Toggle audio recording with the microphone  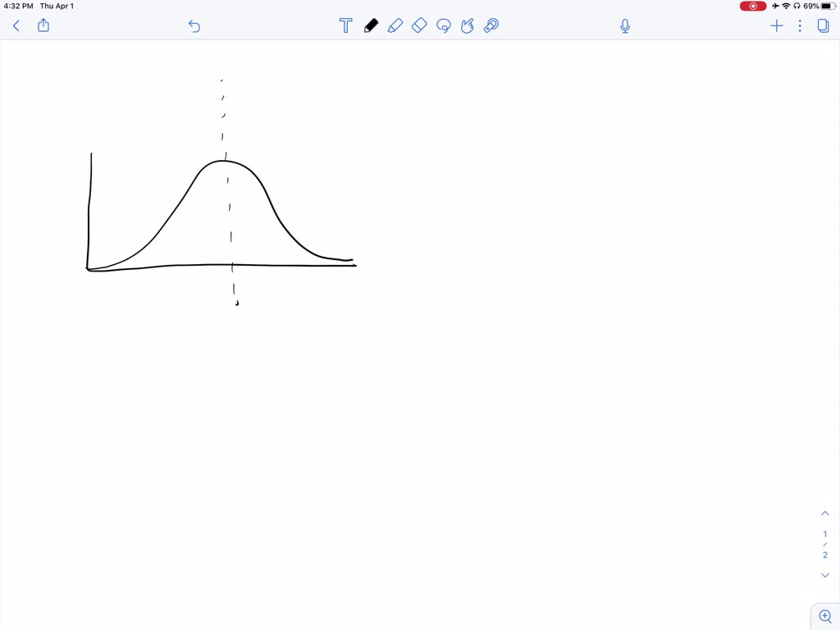coord(624,25)
